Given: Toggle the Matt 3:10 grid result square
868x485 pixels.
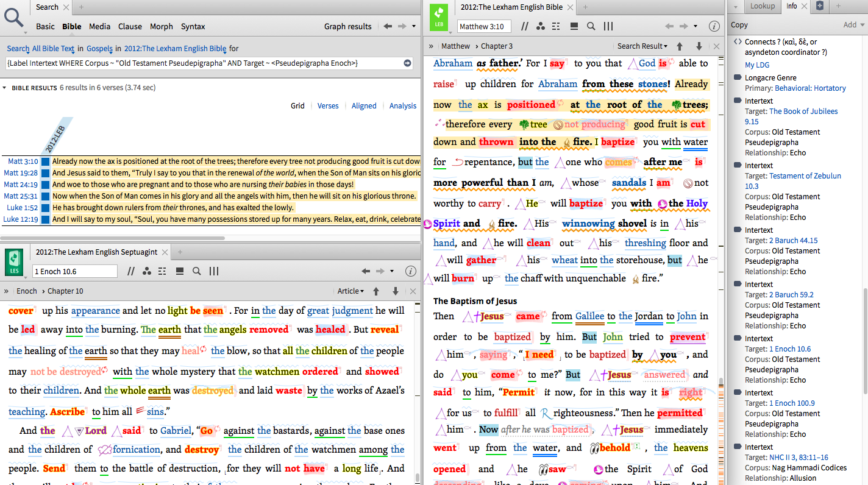Looking at the screenshot, I should pos(45,161).
